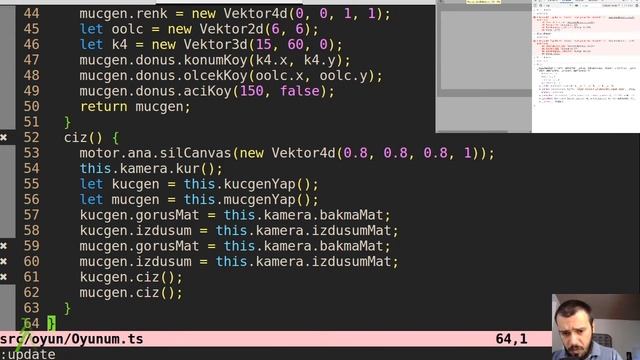This screenshot has height=360, width=640.
Task: Click line number 57 in the gutter
Action: pos(31,215)
